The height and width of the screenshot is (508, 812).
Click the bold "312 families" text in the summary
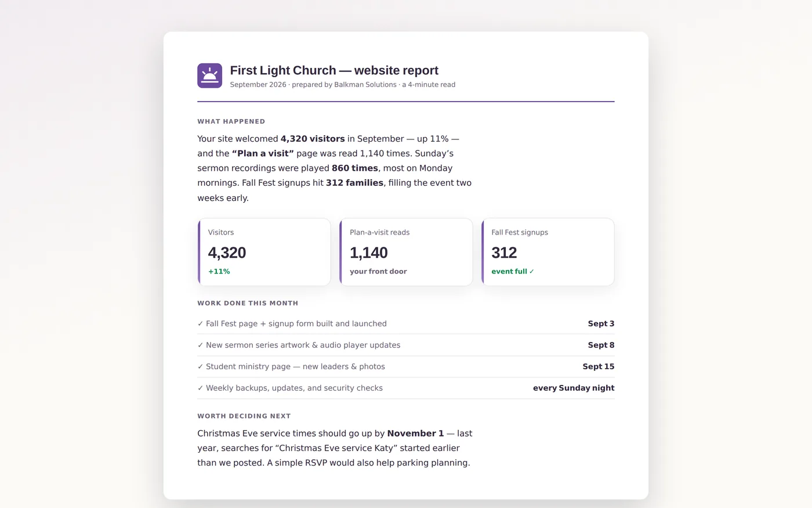tap(354, 183)
